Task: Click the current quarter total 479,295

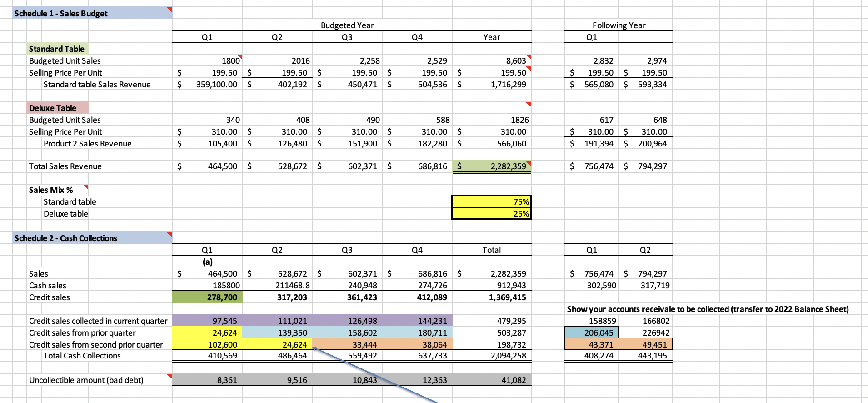Action: pos(492,321)
